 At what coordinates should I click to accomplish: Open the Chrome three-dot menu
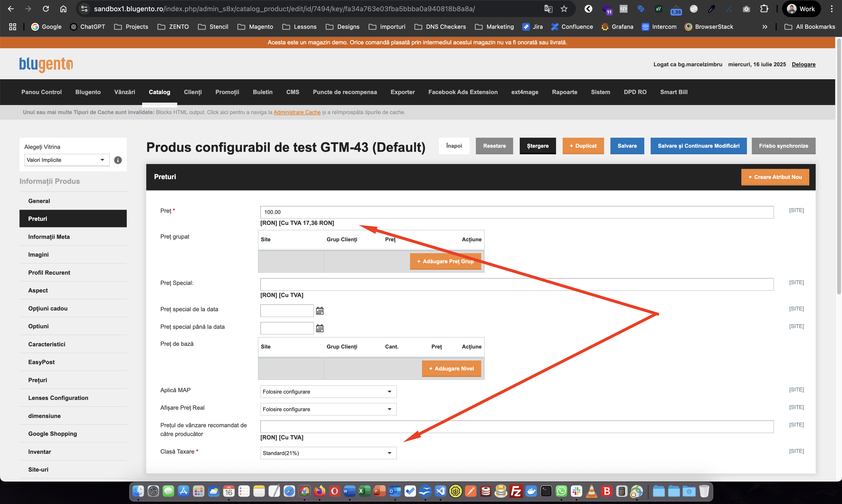point(832,9)
